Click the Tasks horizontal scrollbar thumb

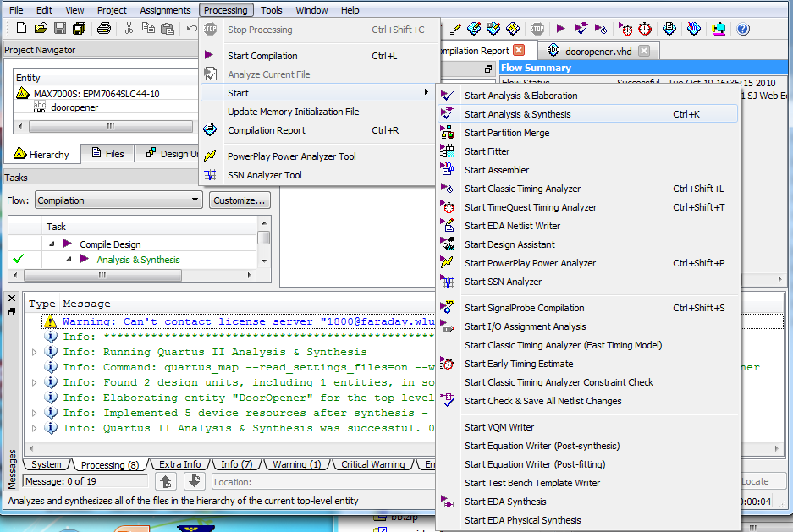[102, 275]
